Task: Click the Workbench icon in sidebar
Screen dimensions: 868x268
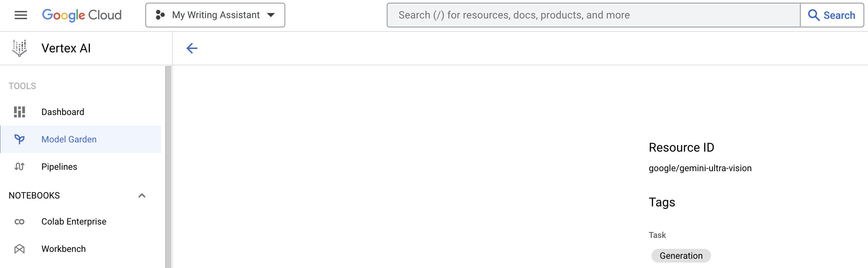Action: pos(19,249)
